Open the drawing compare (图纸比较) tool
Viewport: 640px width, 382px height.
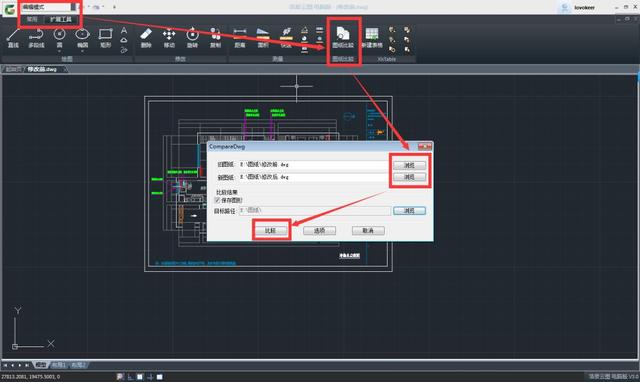click(x=343, y=37)
